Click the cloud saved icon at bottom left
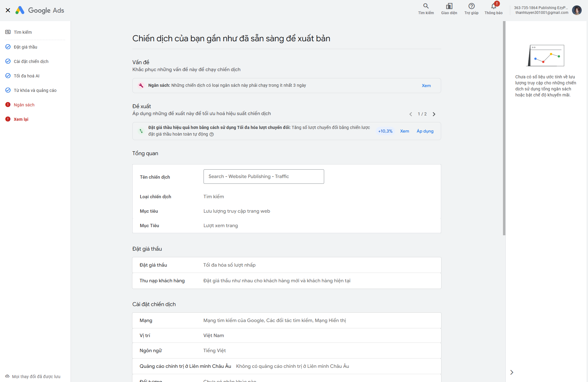This screenshot has height=382, width=588. pos(7,376)
